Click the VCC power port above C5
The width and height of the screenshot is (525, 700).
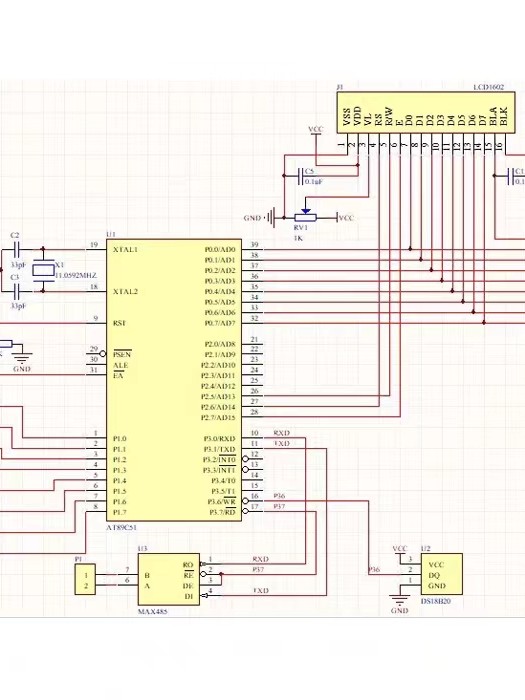316,130
